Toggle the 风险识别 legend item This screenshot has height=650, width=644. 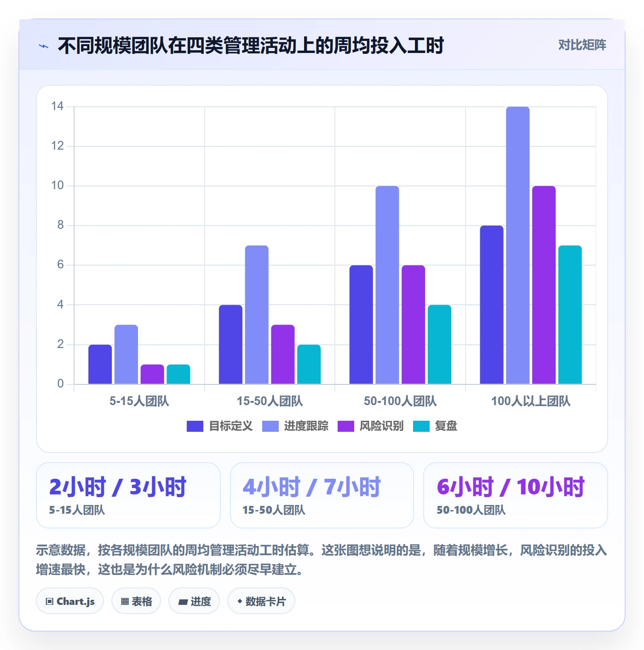pos(370,426)
